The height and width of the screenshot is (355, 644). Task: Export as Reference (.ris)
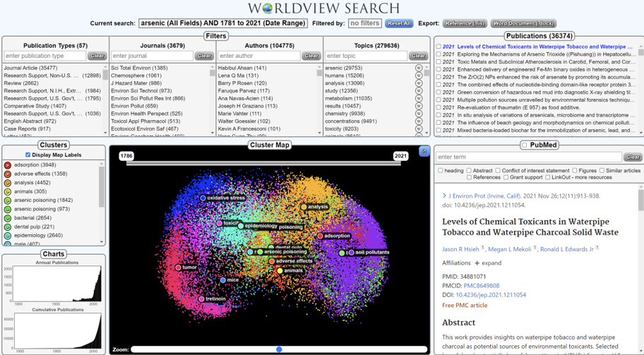pyautogui.click(x=465, y=23)
